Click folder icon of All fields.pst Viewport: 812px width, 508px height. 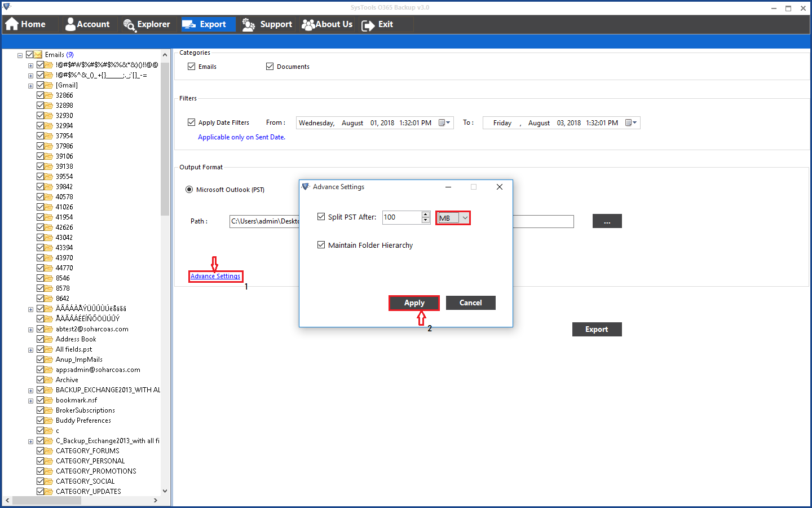[x=48, y=349]
